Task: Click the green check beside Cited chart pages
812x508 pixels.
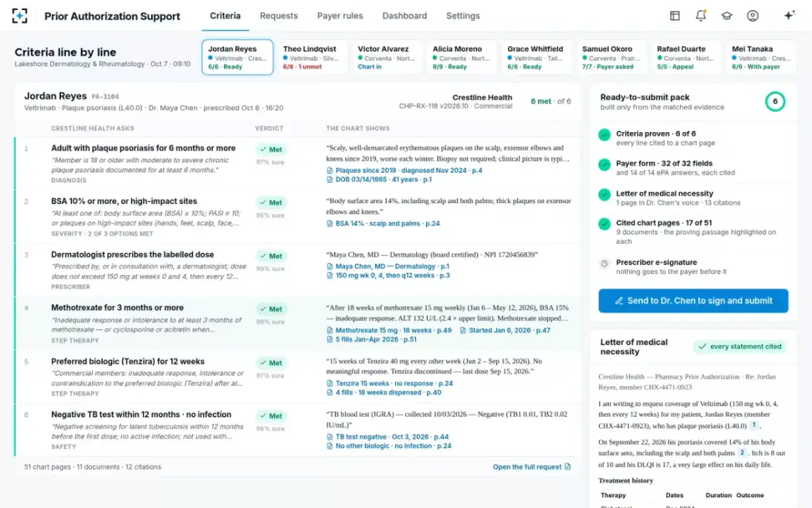Action: (604, 224)
